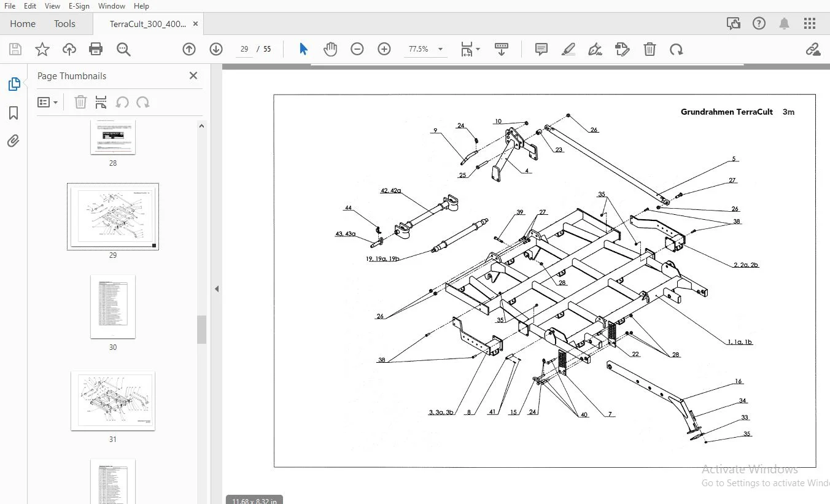Image resolution: width=830 pixels, height=504 pixels.
Task: Click the "Grundrahmen TerraCult" diagram title
Action: [x=726, y=112]
